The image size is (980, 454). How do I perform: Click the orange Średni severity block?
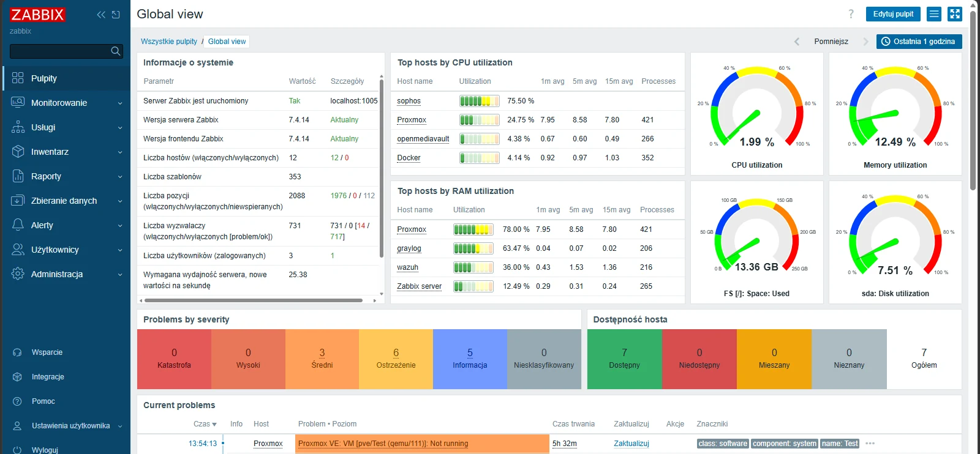(x=322, y=359)
